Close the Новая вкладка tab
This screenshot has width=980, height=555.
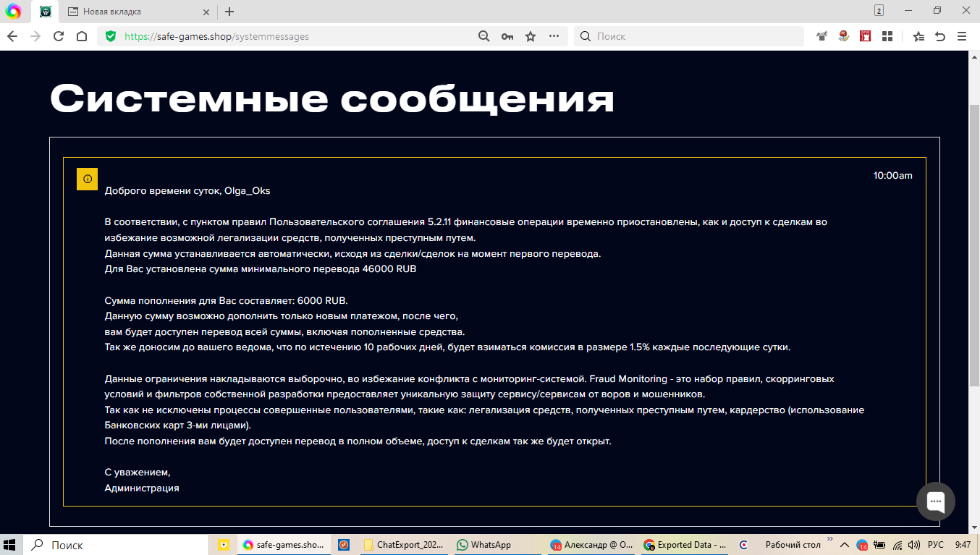coord(206,12)
